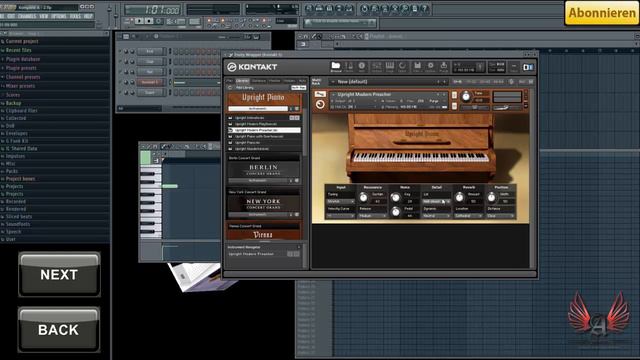Open FL Studio CHANNELS menu
Image resolution: width=640 pixels, height=360 pixels.
[27, 16]
